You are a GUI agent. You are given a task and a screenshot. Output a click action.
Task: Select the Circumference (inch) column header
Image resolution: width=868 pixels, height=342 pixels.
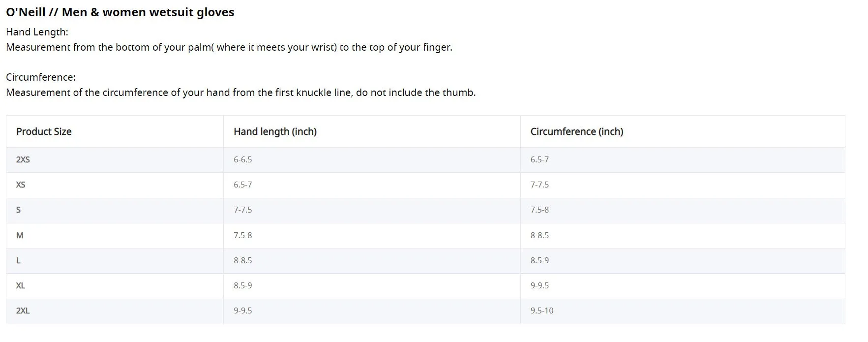click(x=576, y=131)
